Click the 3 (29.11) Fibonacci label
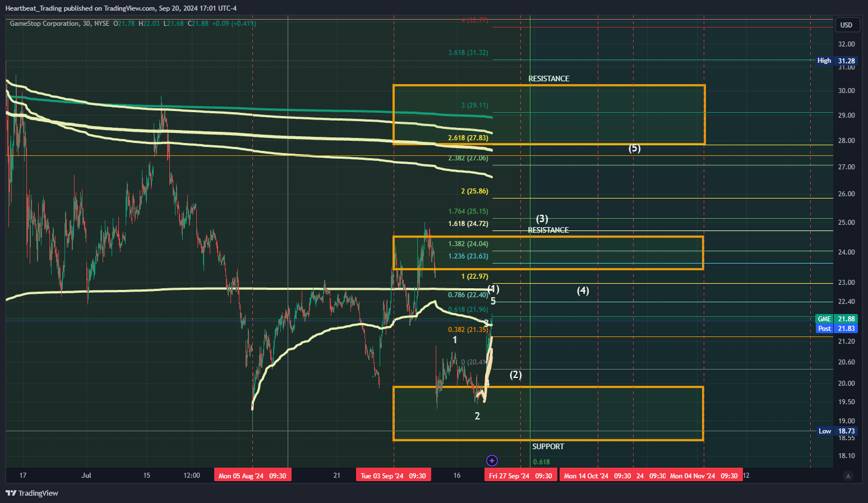868x503 pixels. tap(474, 105)
